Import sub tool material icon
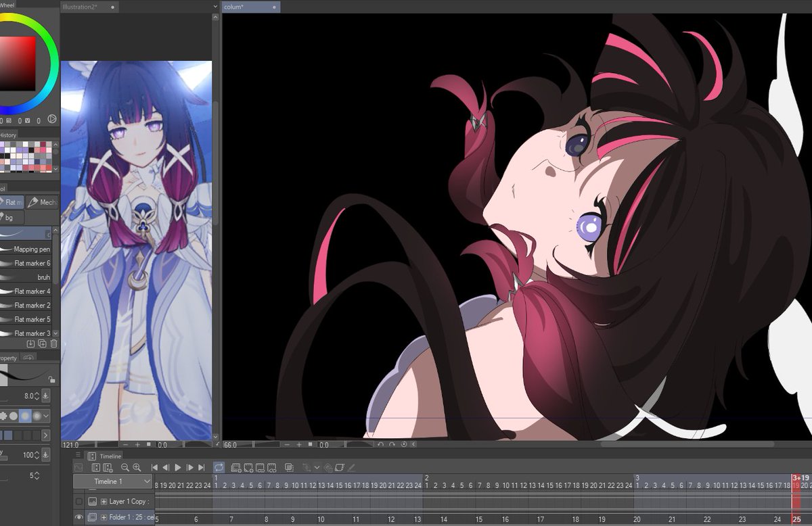The image size is (812, 526). pos(30,344)
